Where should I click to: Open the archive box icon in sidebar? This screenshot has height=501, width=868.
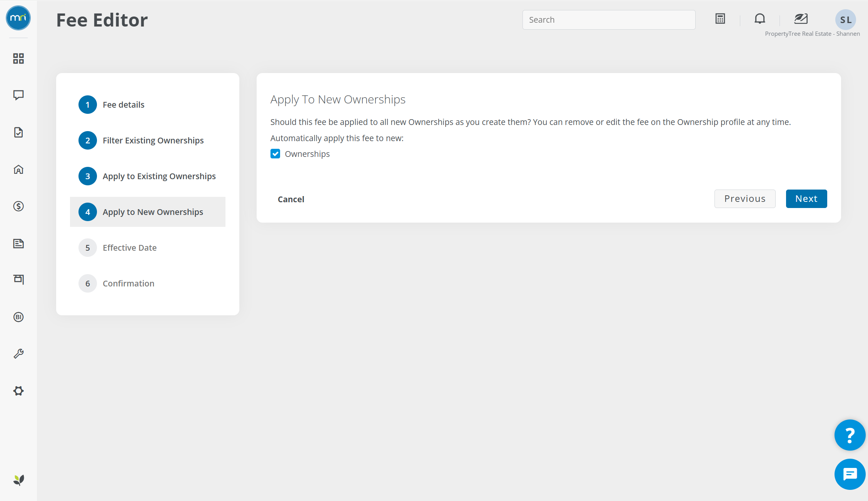18,280
